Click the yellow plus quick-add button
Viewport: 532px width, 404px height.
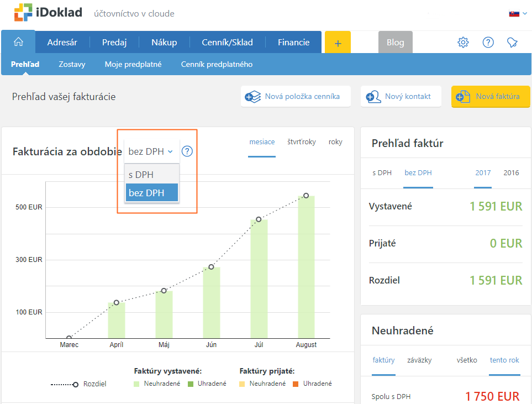pyautogui.click(x=338, y=43)
